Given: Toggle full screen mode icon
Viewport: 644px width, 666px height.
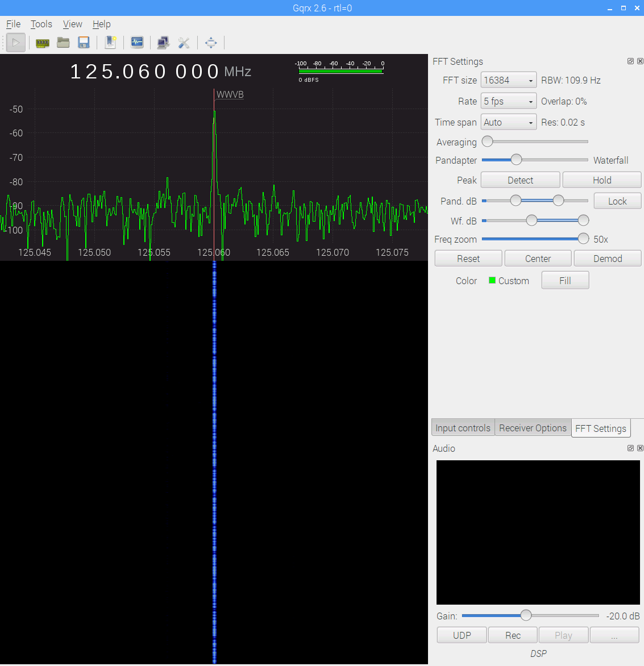Looking at the screenshot, I should (211, 43).
